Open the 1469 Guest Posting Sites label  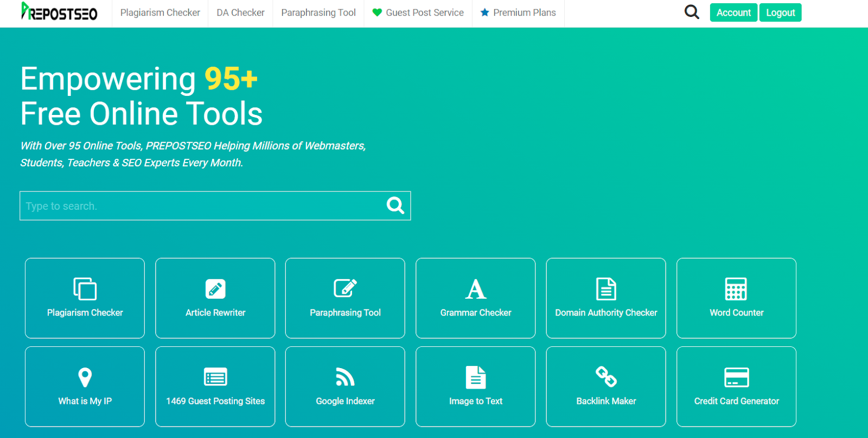coord(215,401)
